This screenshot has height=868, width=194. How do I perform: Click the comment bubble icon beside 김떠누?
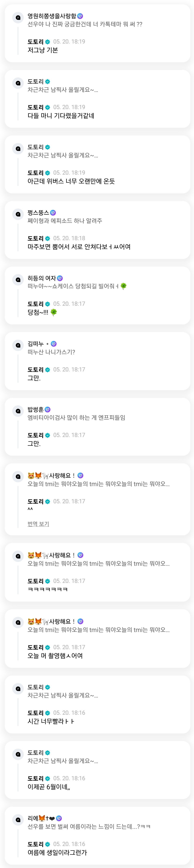(18, 345)
